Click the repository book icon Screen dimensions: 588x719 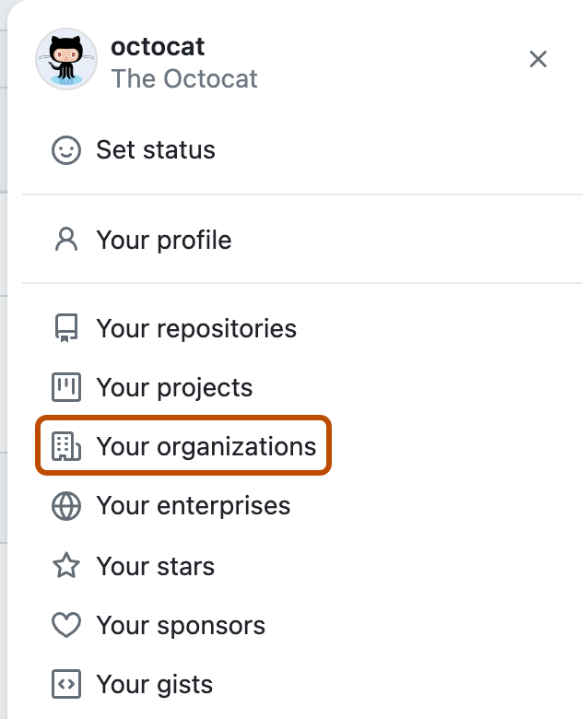(66, 328)
